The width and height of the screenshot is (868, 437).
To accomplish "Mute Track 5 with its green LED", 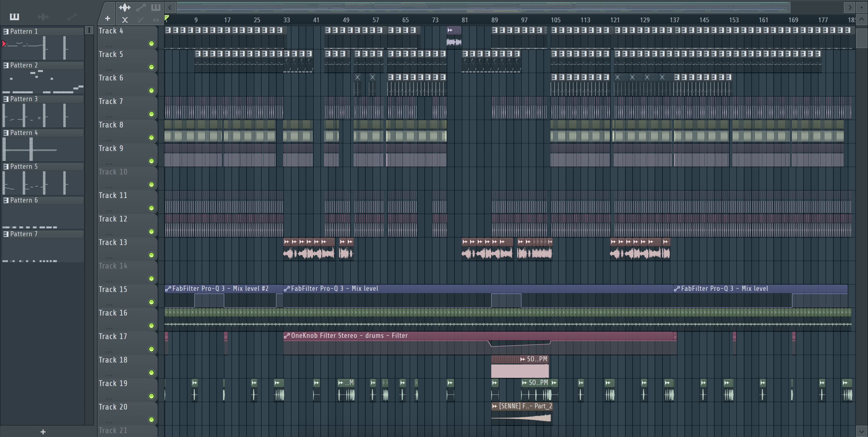I will [151, 67].
